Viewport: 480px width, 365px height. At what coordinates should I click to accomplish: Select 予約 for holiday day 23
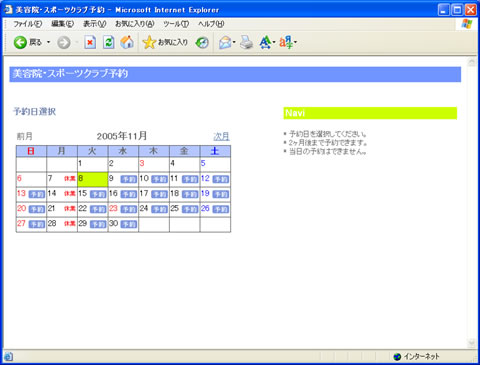point(129,209)
